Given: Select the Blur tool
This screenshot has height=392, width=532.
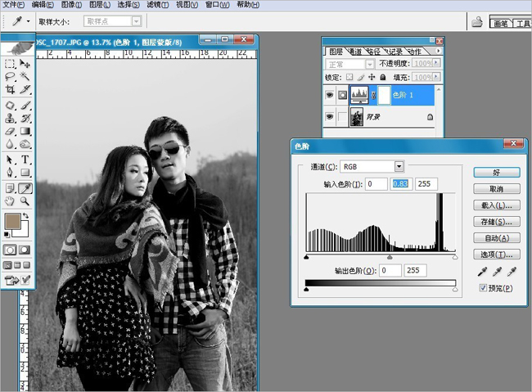Looking at the screenshot, I should pyautogui.click(x=10, y=144).
